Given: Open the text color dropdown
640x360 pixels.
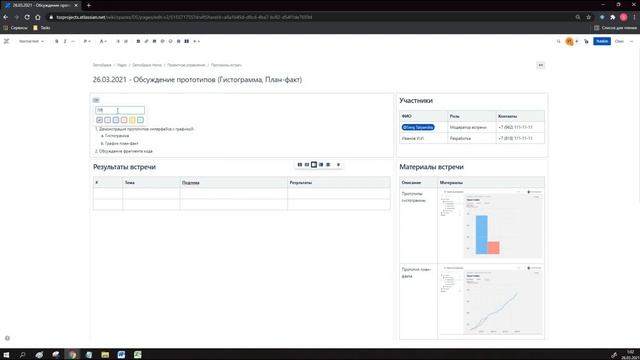Looking at the screenshot, I should click(x=103, y=41).
